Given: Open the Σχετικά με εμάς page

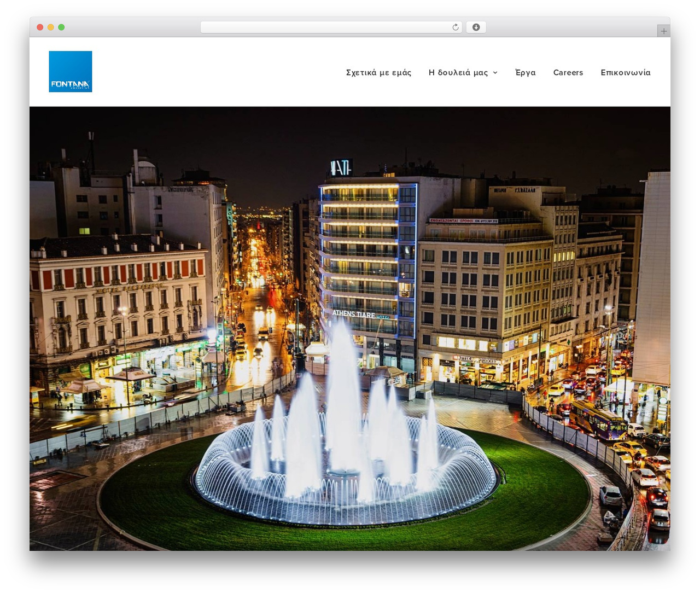Looking at the screenshot, I should (378, 73).
